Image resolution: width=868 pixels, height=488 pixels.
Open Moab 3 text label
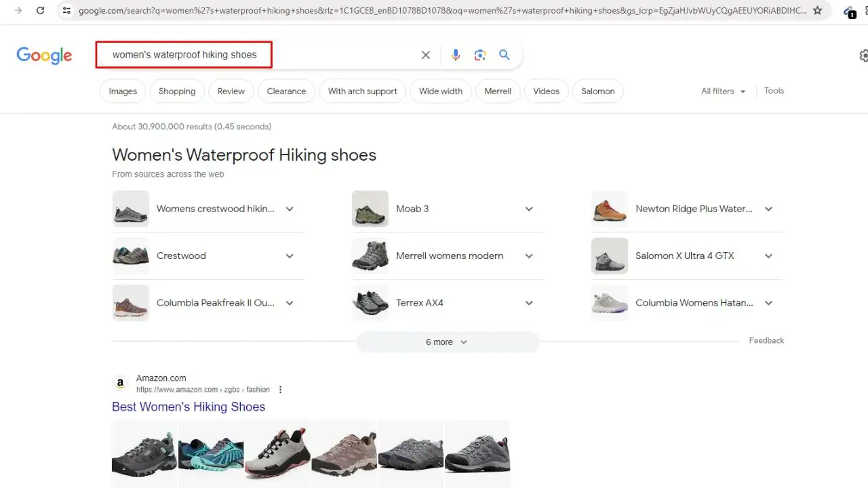(x=412, y=209)
